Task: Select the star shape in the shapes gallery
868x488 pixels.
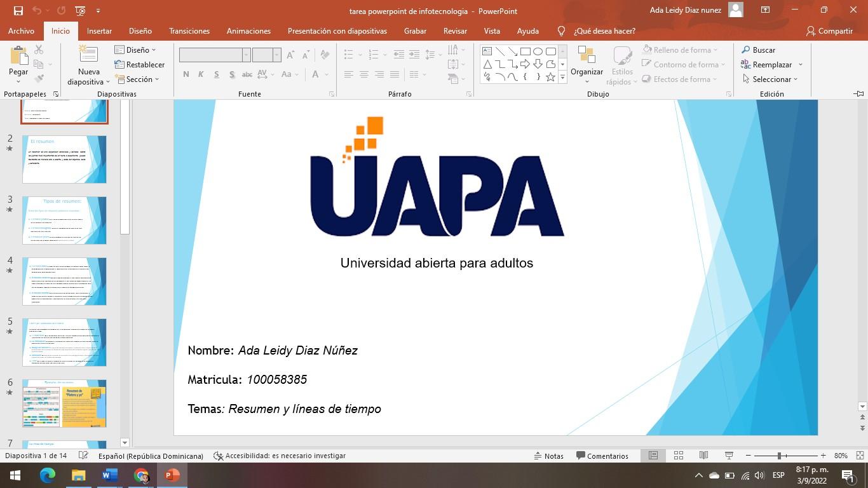Action: 550,77
